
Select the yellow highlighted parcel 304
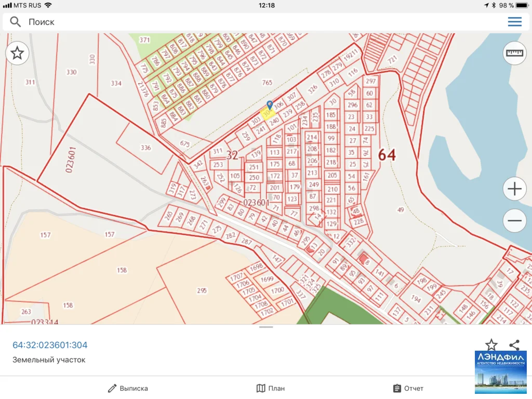click(268, 113)
